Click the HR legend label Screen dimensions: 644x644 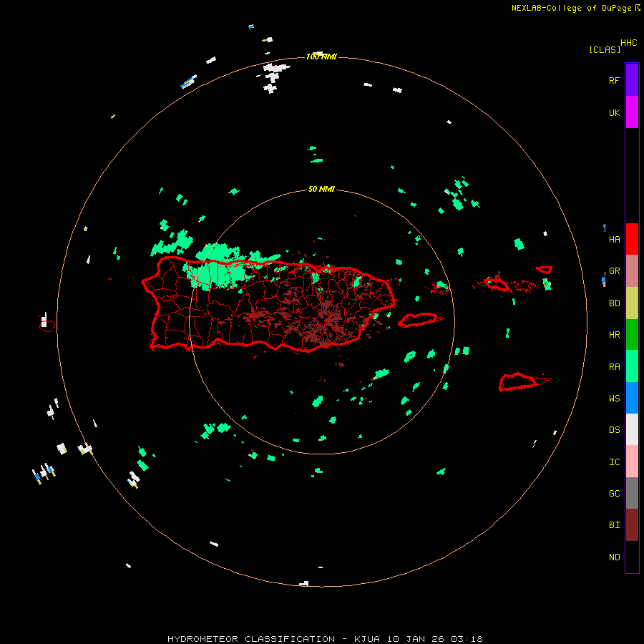(614, 335)
